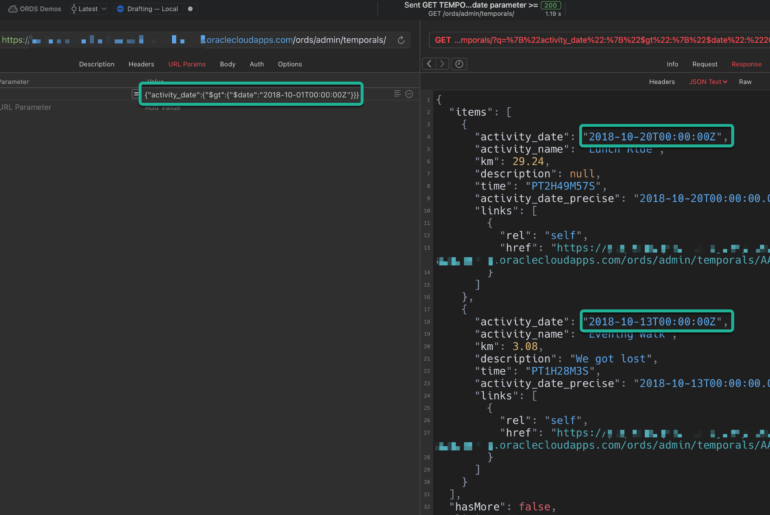
Task: Click the km value 3.08
Action: (524, 347)
